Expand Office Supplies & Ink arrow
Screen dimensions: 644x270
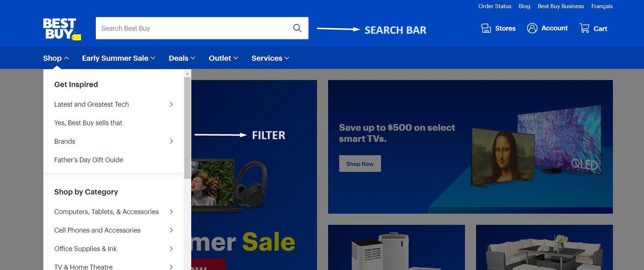click(x=171, y=249)
